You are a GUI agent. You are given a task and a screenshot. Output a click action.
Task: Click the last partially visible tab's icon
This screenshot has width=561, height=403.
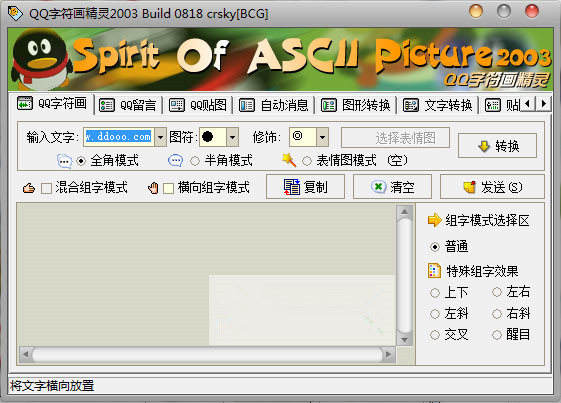(493, 105)
